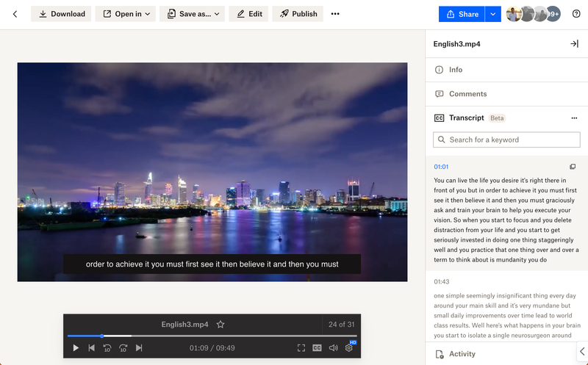
Task: Enter fullscreen mode
Action: point(301,348)
